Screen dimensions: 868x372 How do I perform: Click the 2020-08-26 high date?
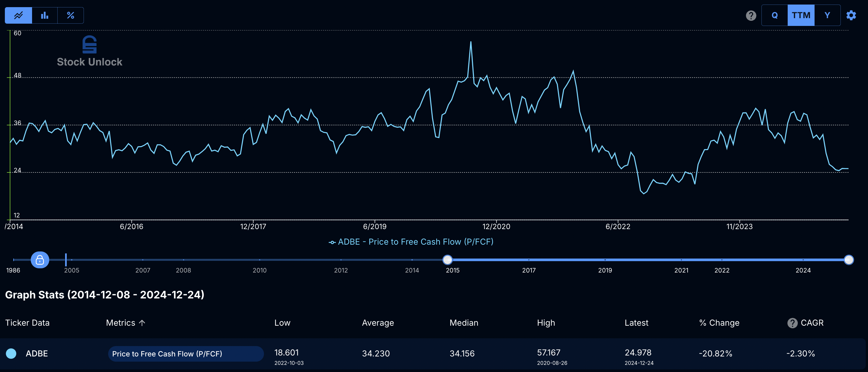(552, 363)
